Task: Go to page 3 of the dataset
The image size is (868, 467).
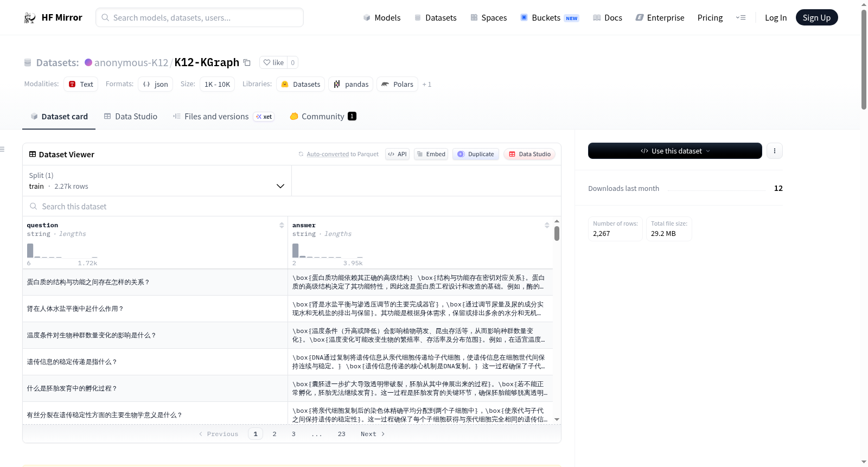Action: (293, 434)
